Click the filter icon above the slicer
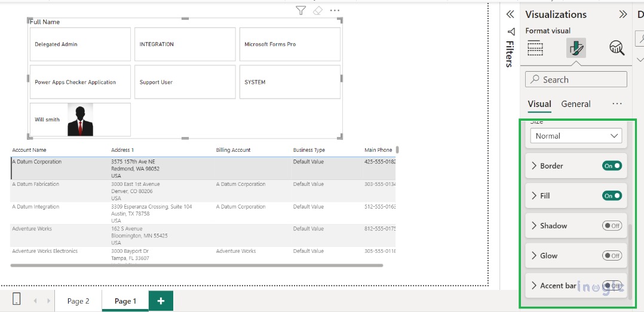644x312 pixels. (x=300, y=10)
